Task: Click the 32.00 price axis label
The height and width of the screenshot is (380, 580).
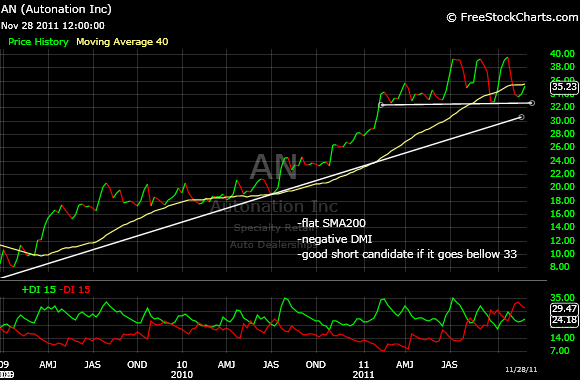Action: coord(562,107)
